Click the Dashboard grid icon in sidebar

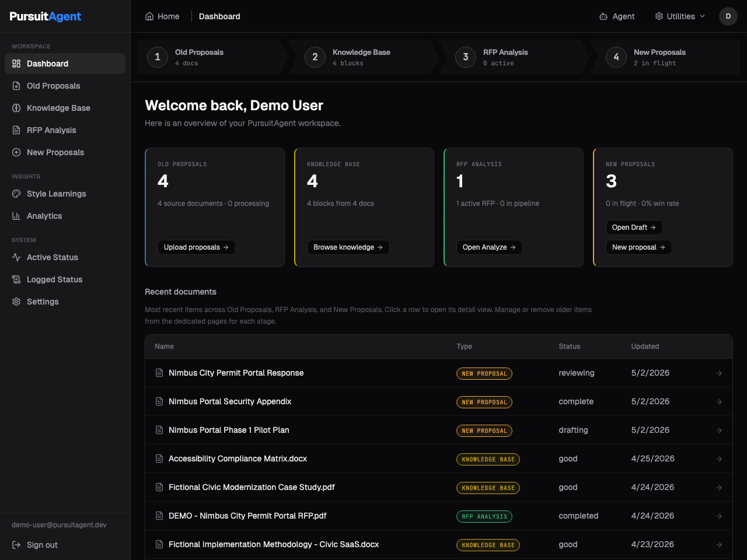tap(16, 64)
